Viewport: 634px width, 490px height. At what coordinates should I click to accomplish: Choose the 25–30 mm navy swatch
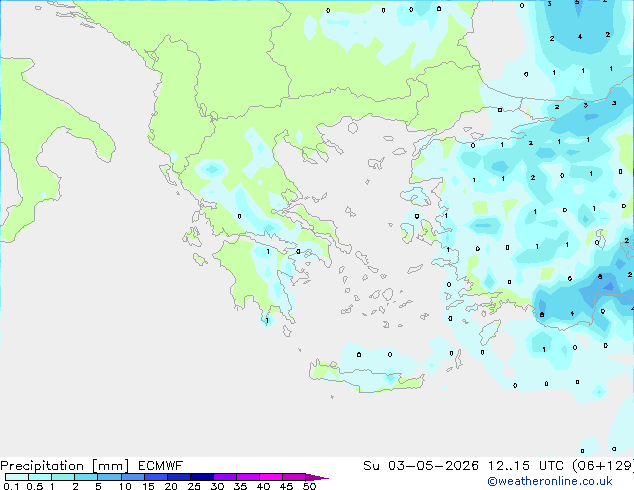pyautogui.click(x=201, y=477)
